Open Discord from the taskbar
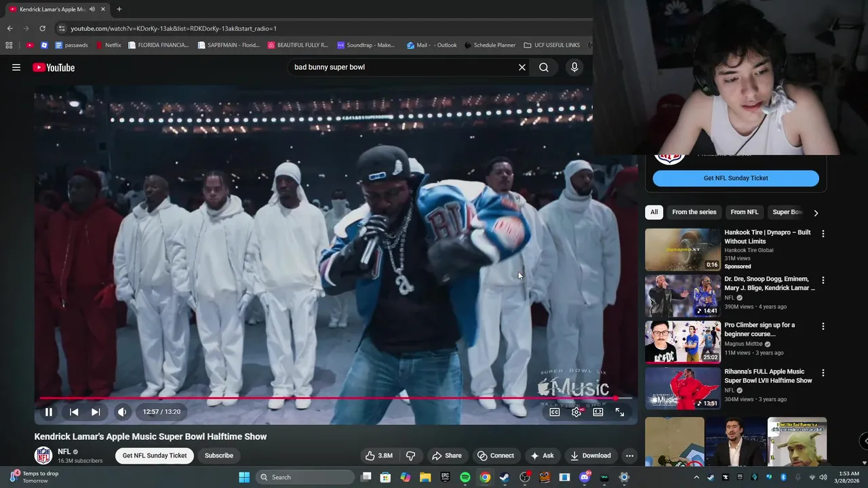 (585, 477)
